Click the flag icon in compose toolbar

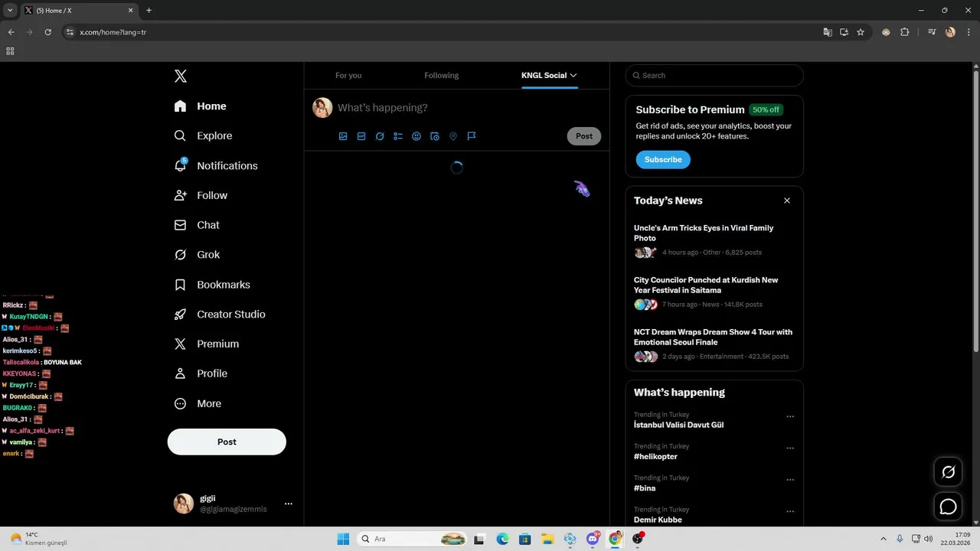(472, 136)
